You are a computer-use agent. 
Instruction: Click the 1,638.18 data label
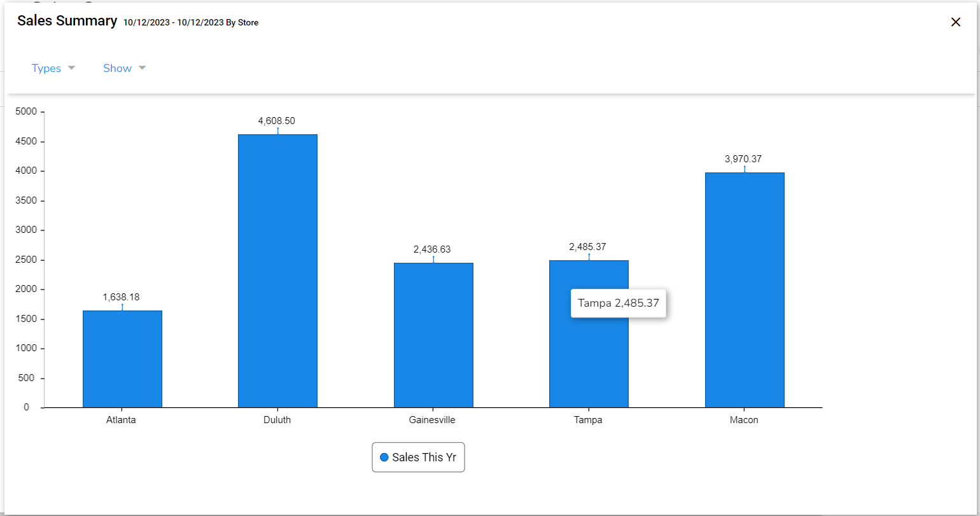click(x=121, y=297)
